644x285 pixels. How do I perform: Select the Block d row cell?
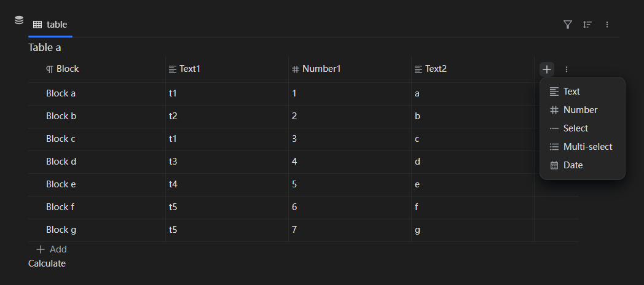60,162
